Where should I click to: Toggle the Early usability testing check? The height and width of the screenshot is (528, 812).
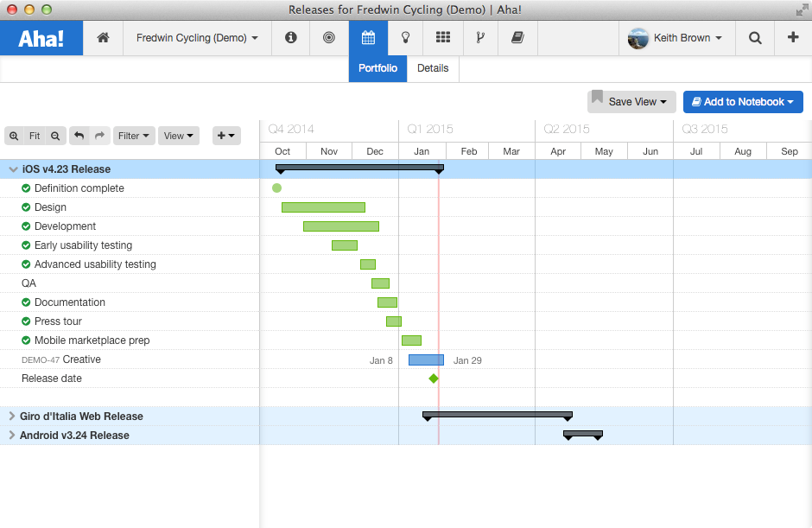[x=26, y=245]
